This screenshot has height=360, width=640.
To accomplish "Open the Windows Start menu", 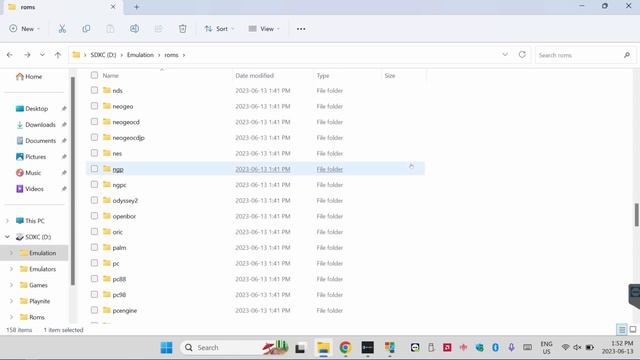I will pos(166,347).
